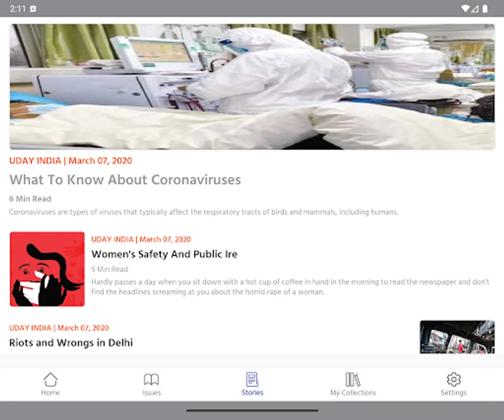Tap the Riots and Wrongs article thumbnail
Image resolution: width=504 pixels, height=420 pixels.
(x=457, y=337)
